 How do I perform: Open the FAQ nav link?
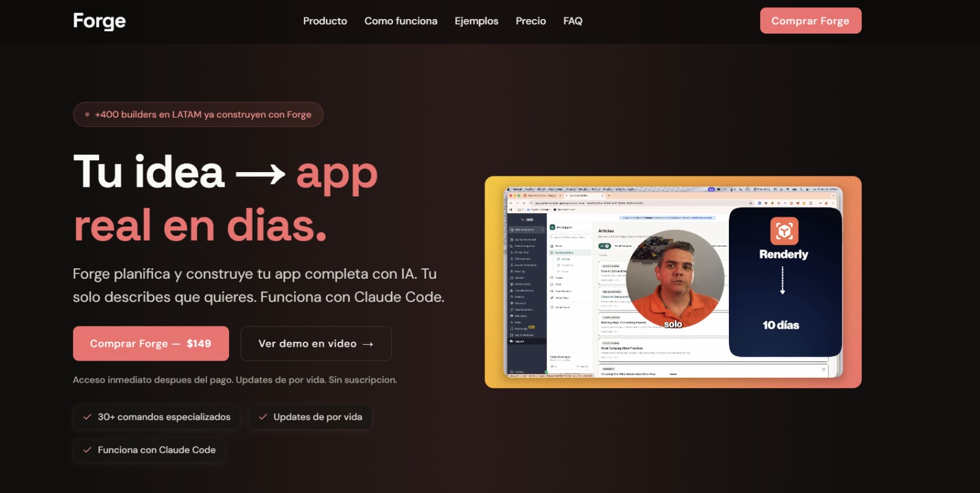pos(573,21)
